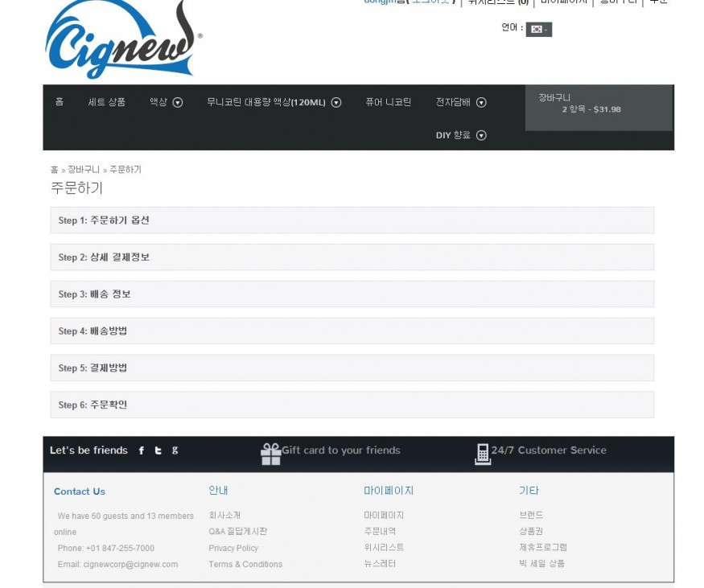Open the 세트 상품 menu item

(x=107, y=102)
